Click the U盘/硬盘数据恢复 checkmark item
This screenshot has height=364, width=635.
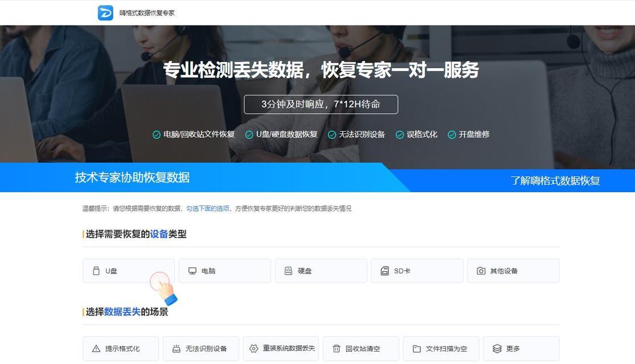point(281,134)
